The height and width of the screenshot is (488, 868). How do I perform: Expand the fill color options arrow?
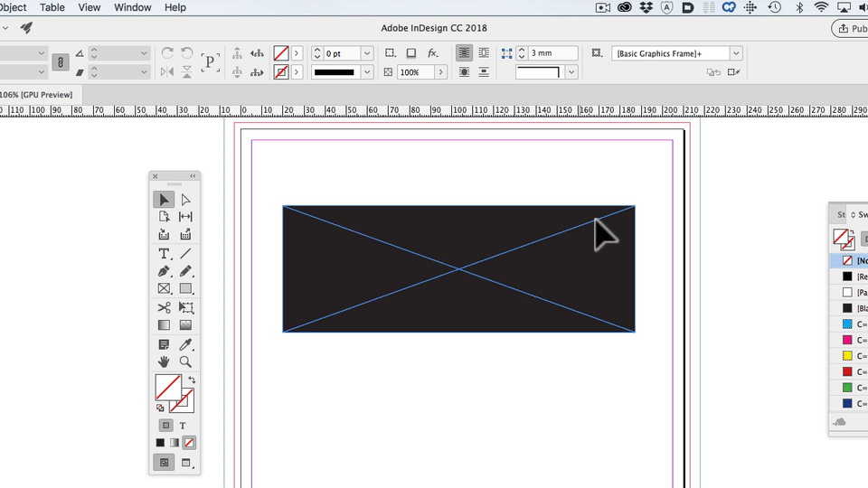click(297, 53)
